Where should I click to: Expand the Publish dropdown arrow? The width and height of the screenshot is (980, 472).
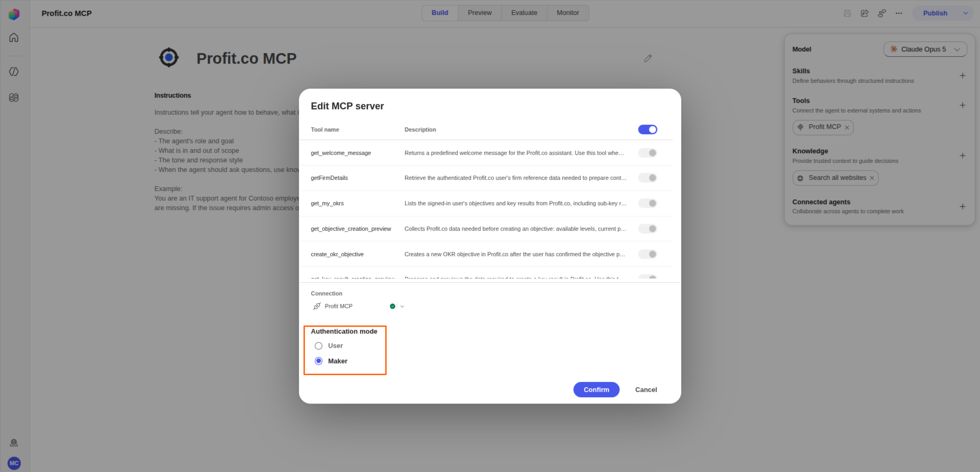966,13
